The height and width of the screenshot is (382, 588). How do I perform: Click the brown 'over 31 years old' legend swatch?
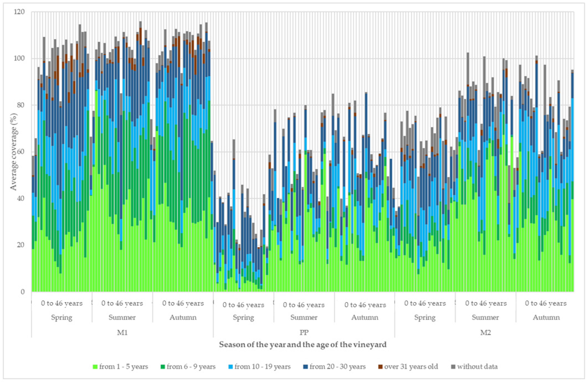click(x=380, y=367)
